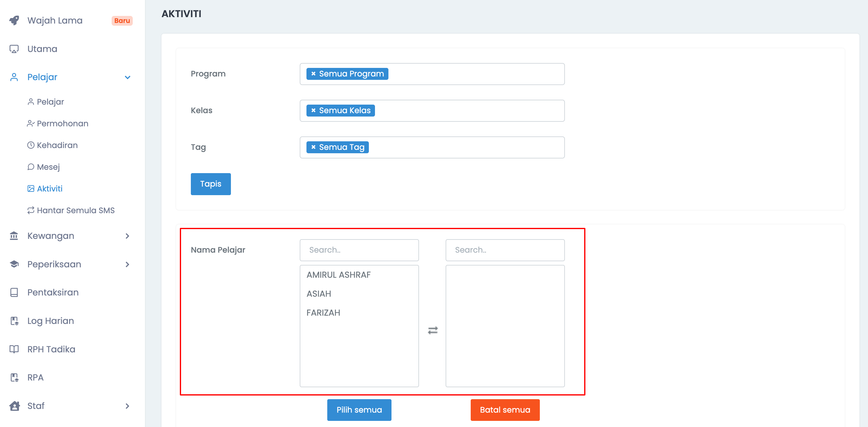Open Log Harian menu item
The height and width of the screenshot is (427, 868).
coord(50,321)
